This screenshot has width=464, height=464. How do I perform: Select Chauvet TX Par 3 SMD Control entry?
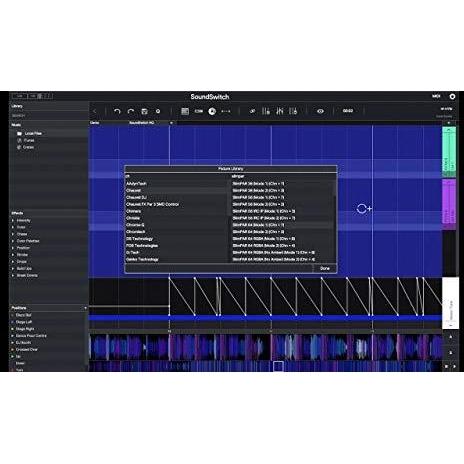(177, 204)
